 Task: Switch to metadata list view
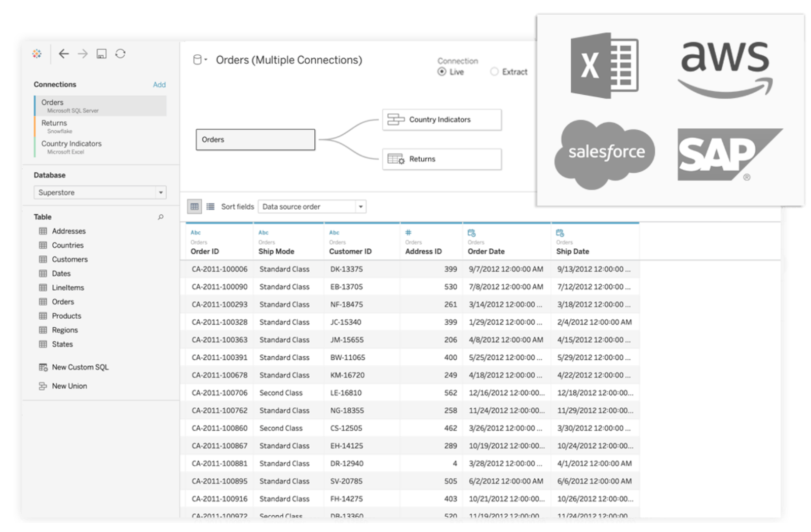[x=210, y=206]
